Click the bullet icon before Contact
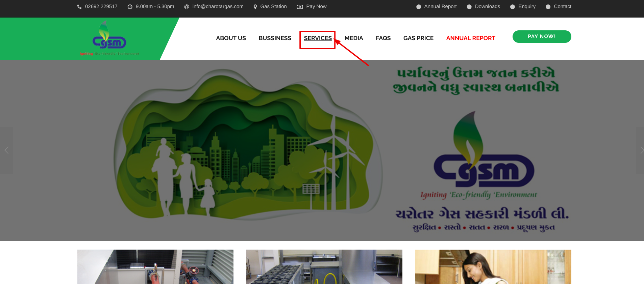Viewport: 644px width, 284px height. coord(548,7)
